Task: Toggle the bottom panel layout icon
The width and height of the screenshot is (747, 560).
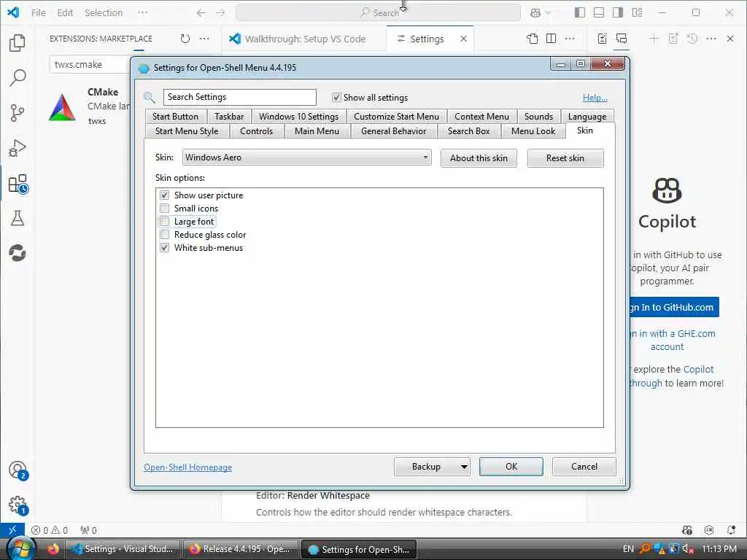Action: (x=599, y=13)
